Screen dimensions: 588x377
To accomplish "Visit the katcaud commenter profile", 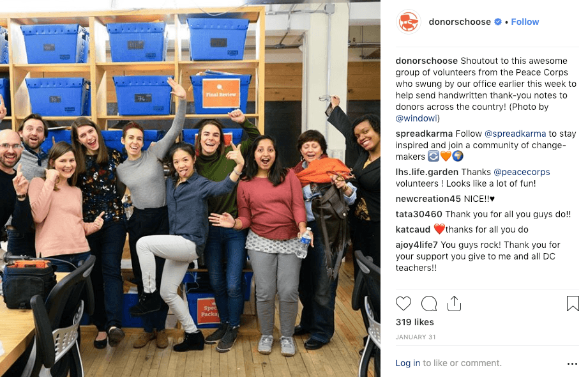I will point(413,229).
